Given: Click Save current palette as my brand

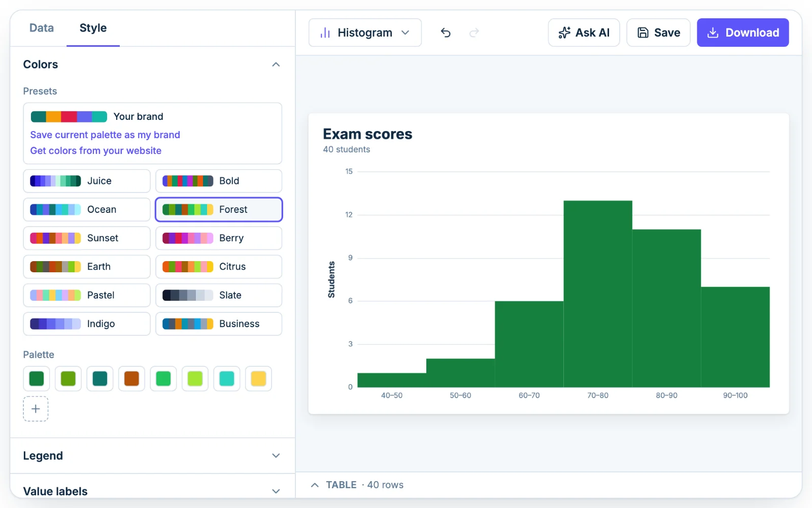Looking at the screenshot, I should click(x=105, y=135).
